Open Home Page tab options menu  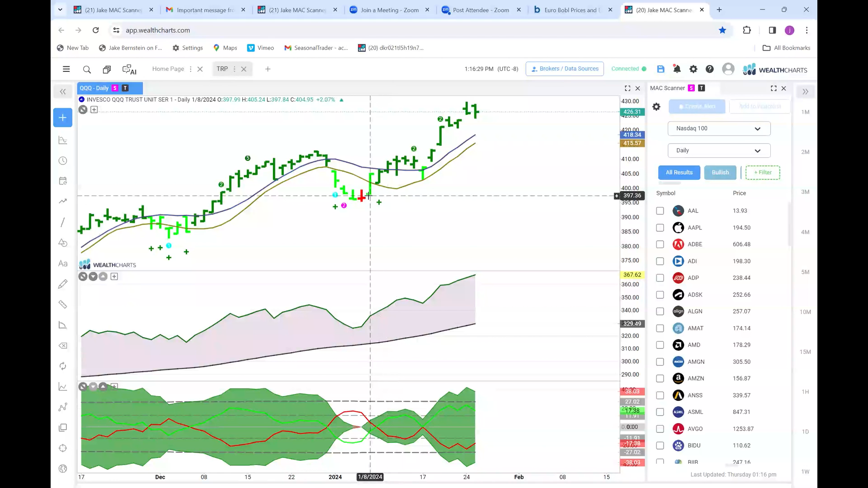point(190,69)
